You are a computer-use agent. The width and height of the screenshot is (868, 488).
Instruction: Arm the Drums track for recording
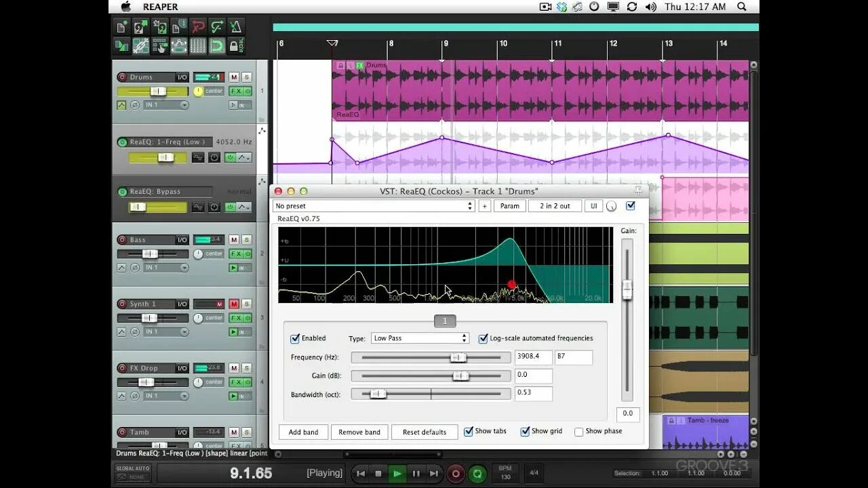click(x=122, y=77)
